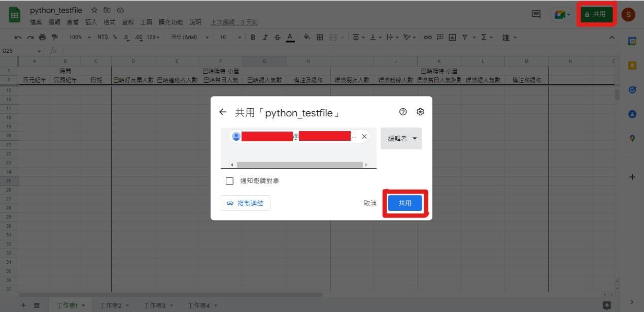Open the 插入 menu
This screenshot has width=644, height=312.
coord(91,22)
